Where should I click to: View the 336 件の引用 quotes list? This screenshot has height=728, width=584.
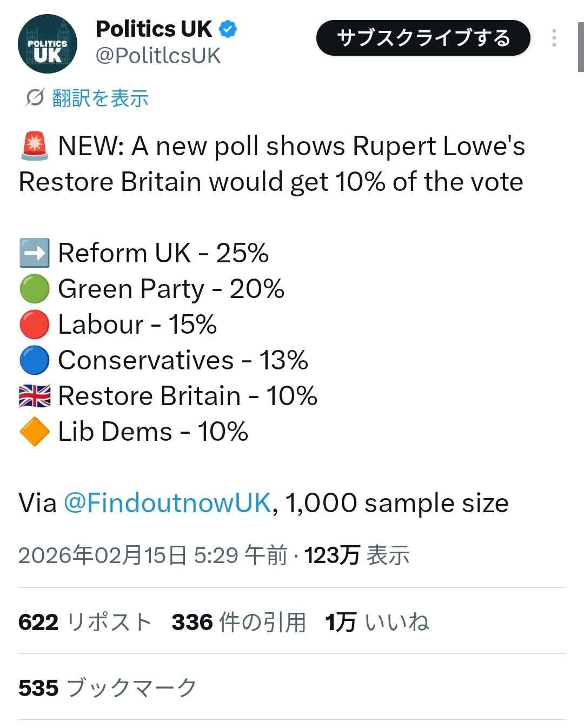(x=238, y=622)
